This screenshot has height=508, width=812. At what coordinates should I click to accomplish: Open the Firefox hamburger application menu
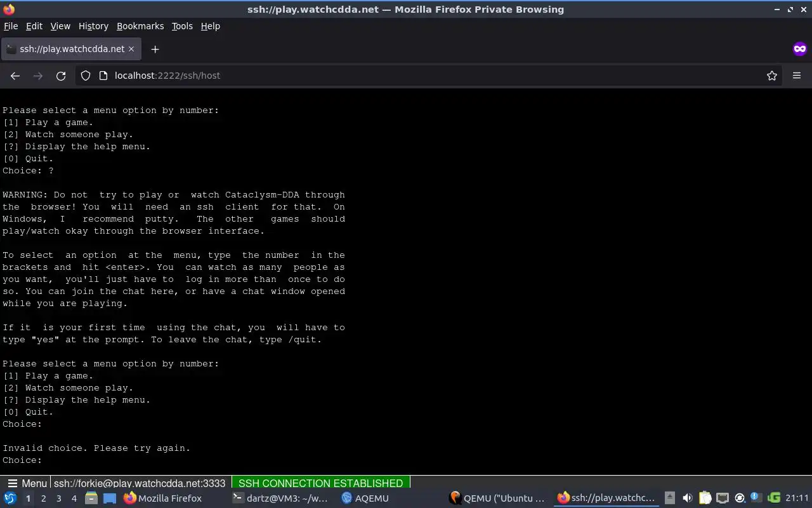[797, 76]
